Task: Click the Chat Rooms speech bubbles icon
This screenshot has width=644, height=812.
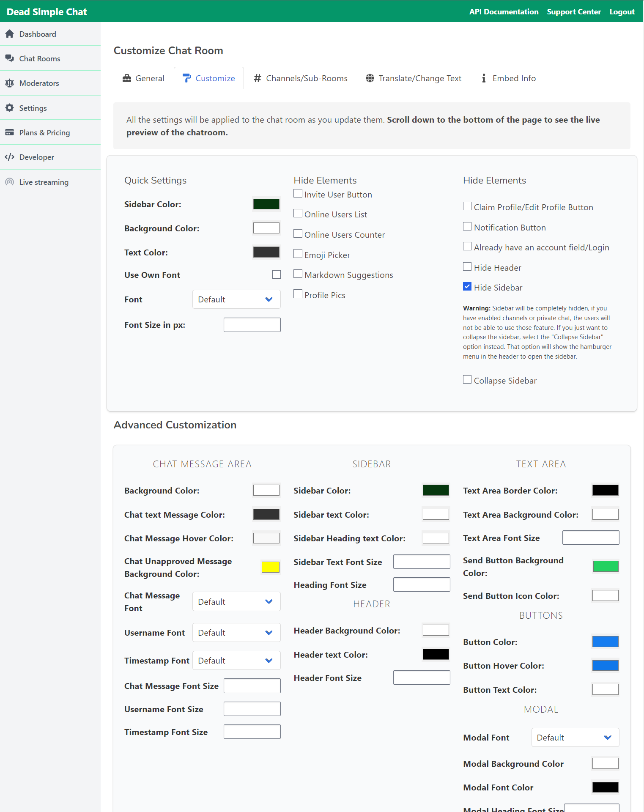Action: [x=10, y=58]
